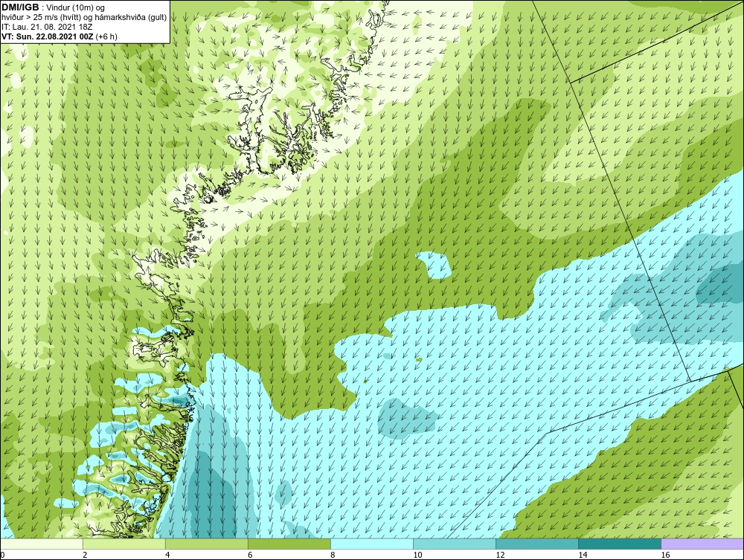744x560 pixels.
Task: Click the 12–14 m/s teal legend swatch
Action: click(536, 544)
